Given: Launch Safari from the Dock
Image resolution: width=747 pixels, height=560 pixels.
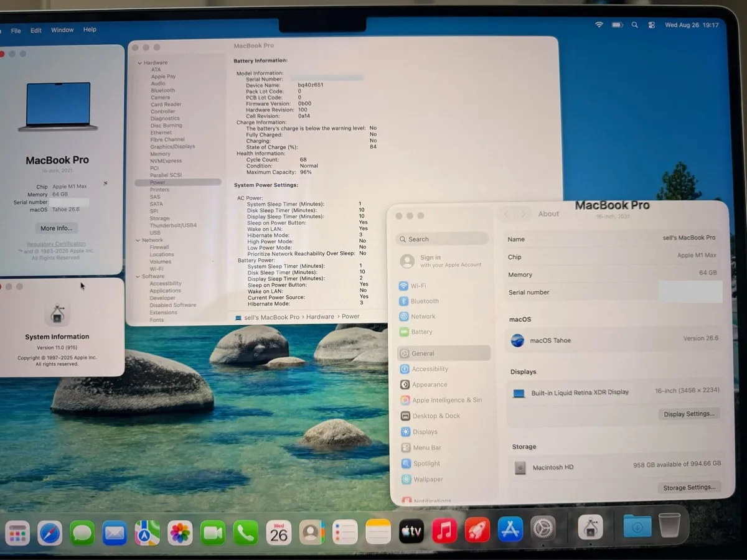Looking at the screenshot, I should (x=50, y=533).
